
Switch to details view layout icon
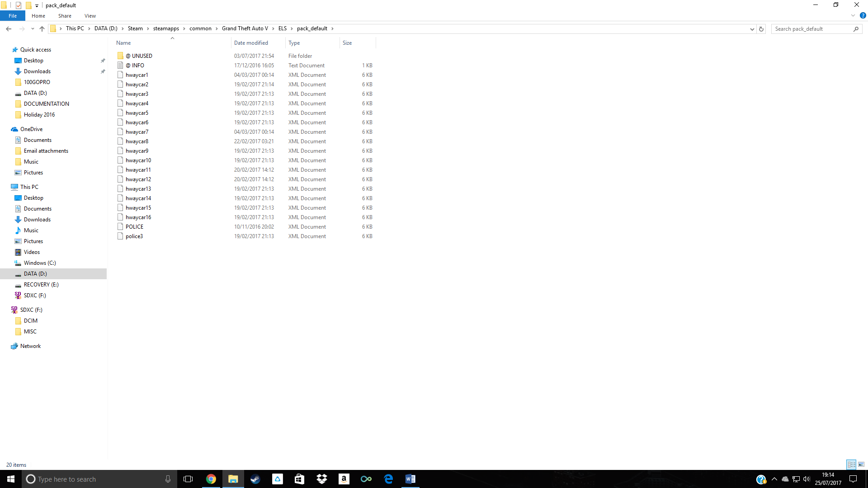tap(851, 465)
